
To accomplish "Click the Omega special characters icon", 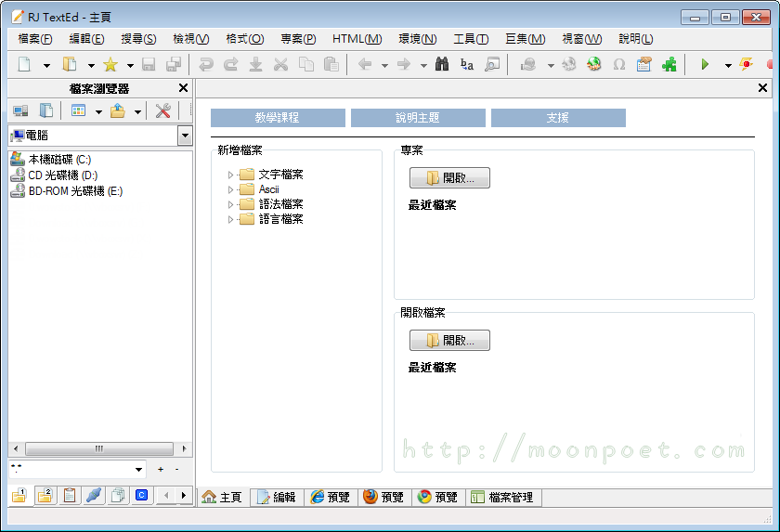I will click(618, 64).
